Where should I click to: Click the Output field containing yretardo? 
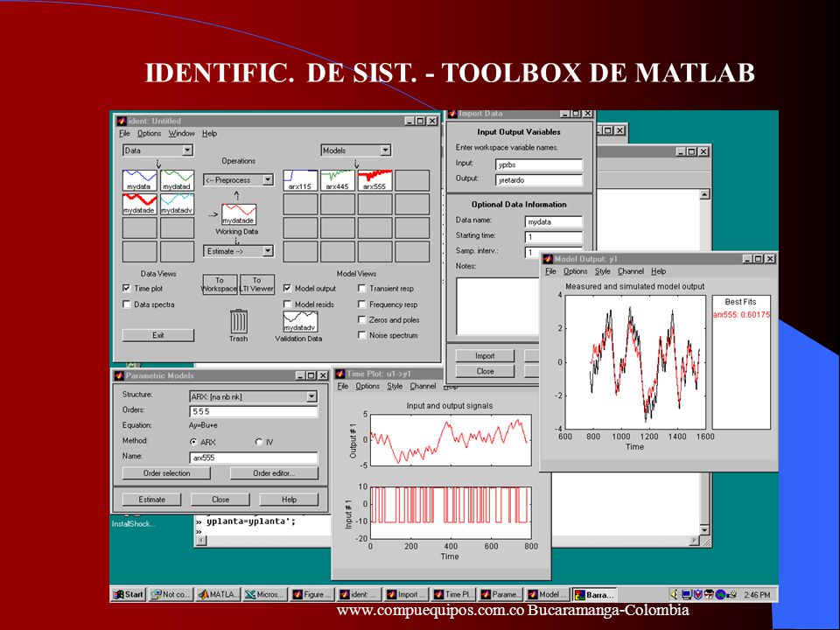tap(539, 180)
